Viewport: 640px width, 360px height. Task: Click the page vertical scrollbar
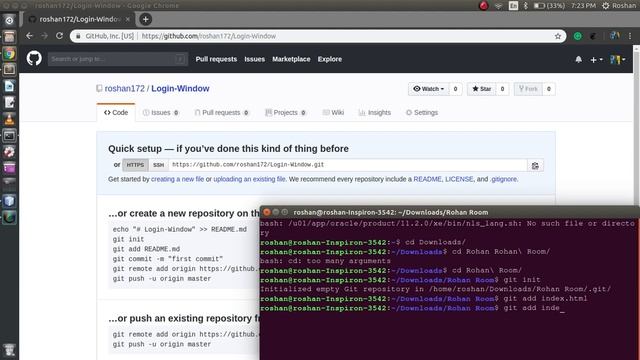(x=636, y=127)
